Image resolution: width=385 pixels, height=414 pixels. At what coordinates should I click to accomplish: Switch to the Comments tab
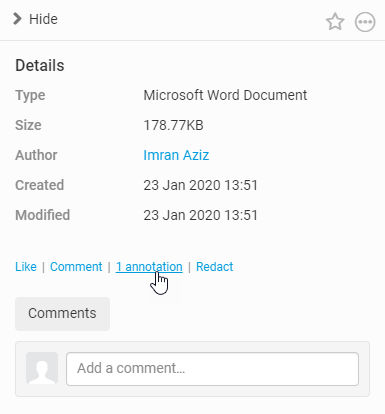pyautogui.click(x=62, y=313)
